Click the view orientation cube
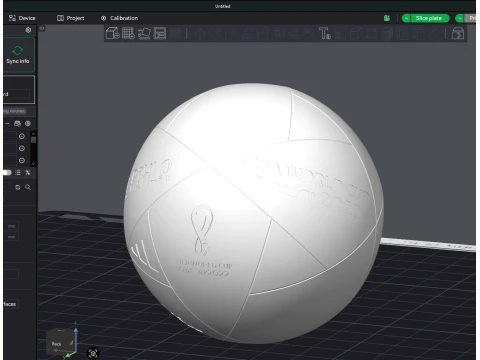The image size is (480, 360). coord(60,342)
